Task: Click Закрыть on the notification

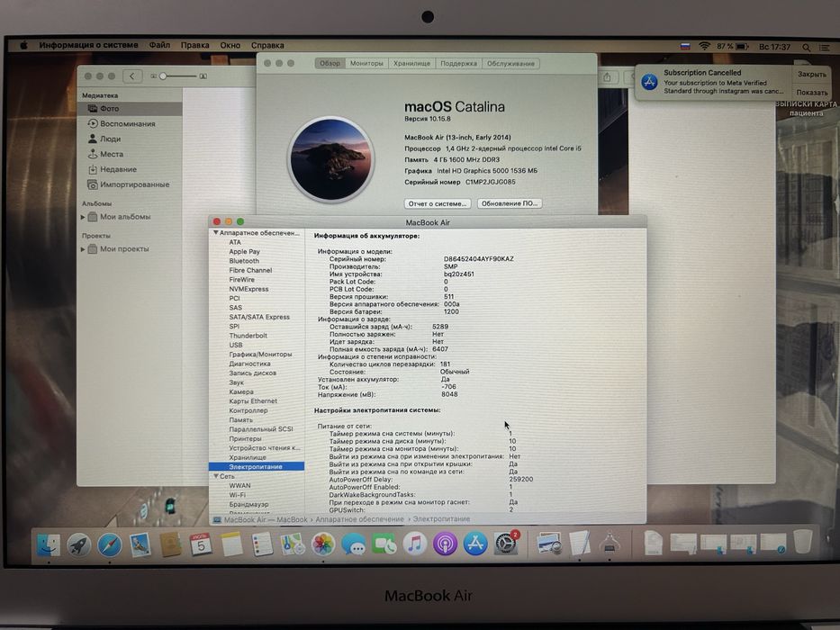Action: point(811,75)
